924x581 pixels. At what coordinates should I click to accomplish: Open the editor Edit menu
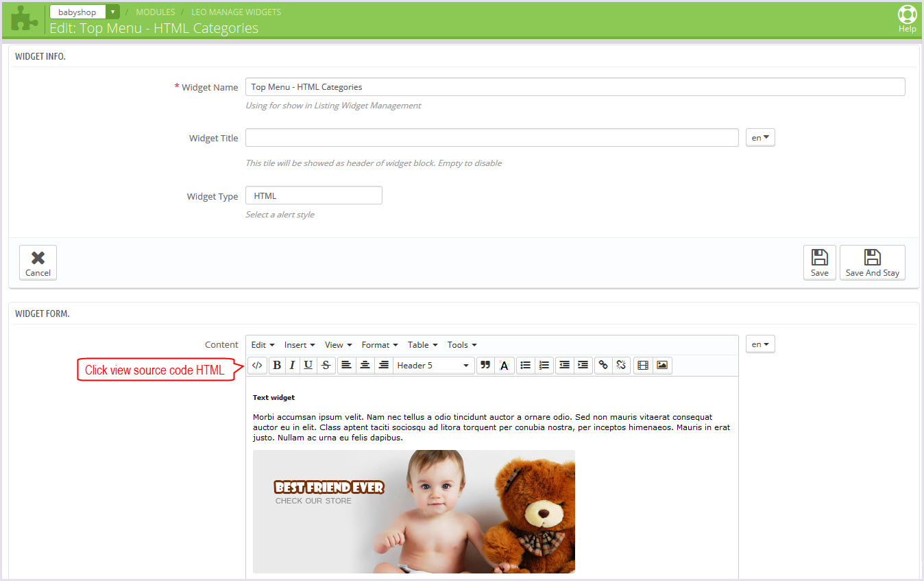pos(263,345)
